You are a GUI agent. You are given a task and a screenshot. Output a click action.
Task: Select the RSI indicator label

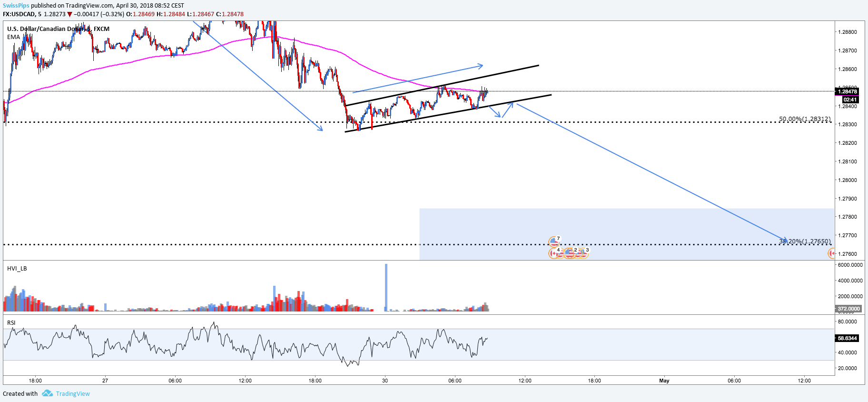point(11,323)
